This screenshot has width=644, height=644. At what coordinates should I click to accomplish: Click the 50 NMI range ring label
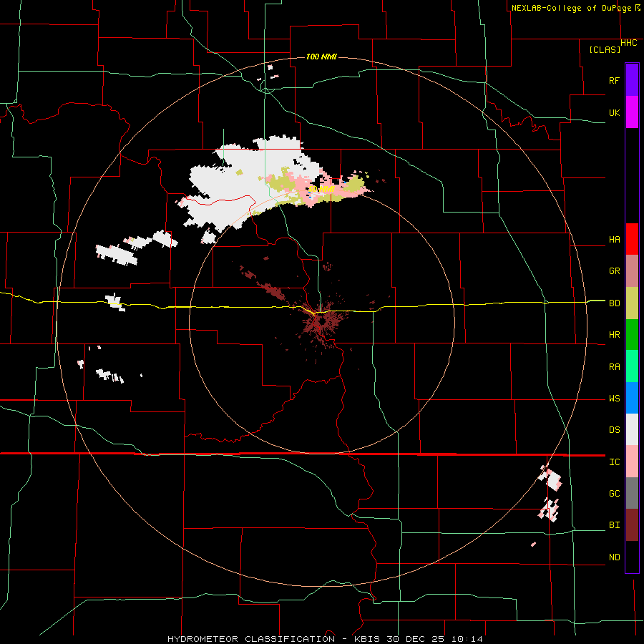(x=321, y=189)
